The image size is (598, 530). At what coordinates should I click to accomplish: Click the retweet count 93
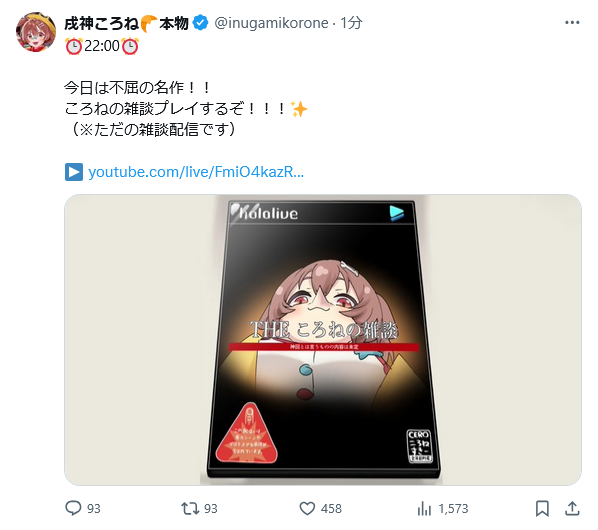tap(211, 509)
